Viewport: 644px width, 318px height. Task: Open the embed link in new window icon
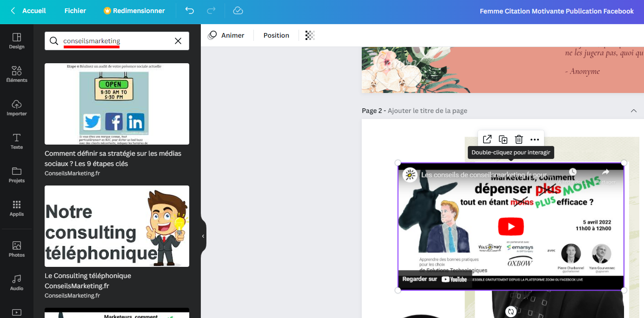(x=487, y=139)
